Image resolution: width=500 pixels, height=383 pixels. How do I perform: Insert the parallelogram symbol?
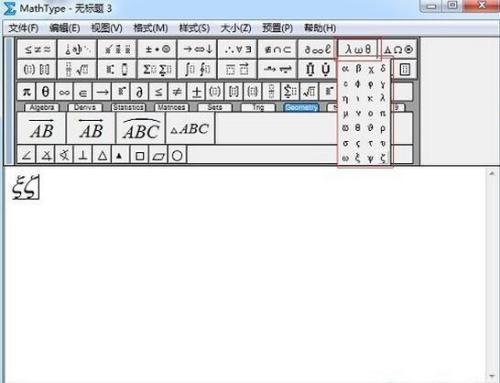point(159,155)
